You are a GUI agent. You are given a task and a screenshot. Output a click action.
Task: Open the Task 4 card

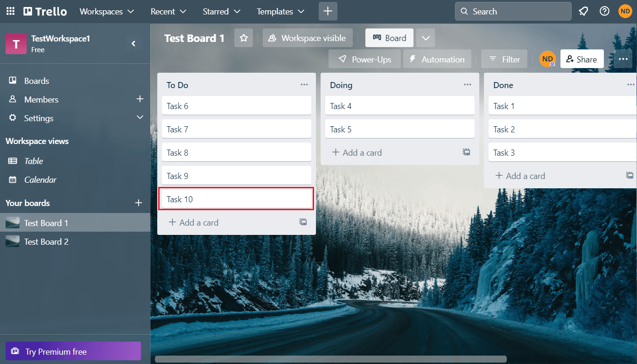pyautogui.click(x=400, y=106)
